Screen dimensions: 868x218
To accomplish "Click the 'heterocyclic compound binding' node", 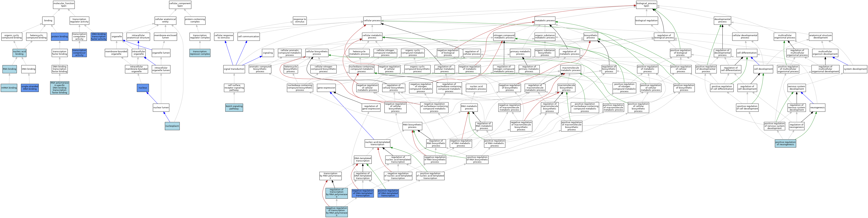I will (x=37, y=36).
